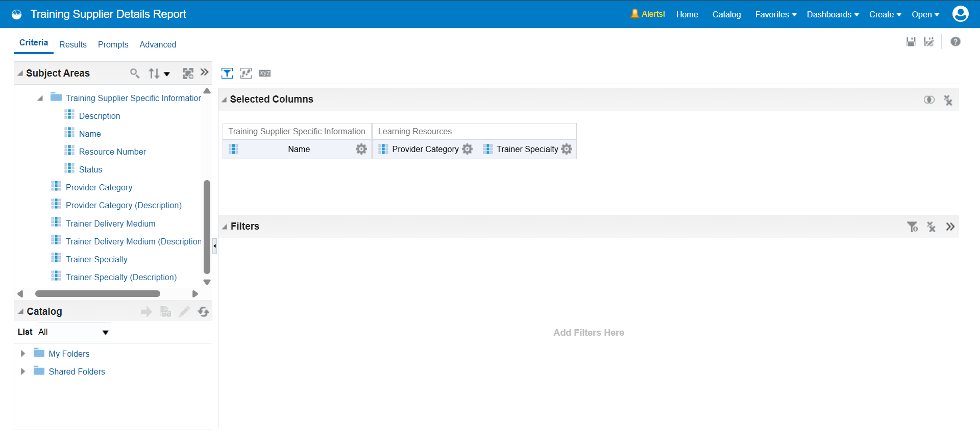Collapse the Catalog pane
Viewport: 980px width, 448px height.
coord(20,312)
